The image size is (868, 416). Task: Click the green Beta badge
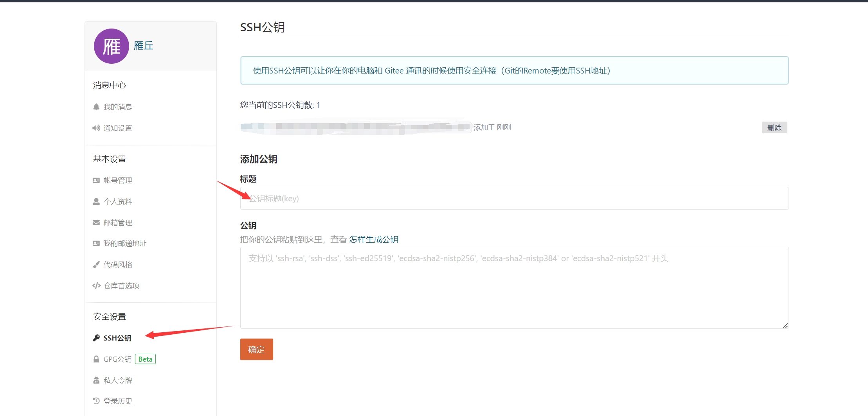[145, 359]
